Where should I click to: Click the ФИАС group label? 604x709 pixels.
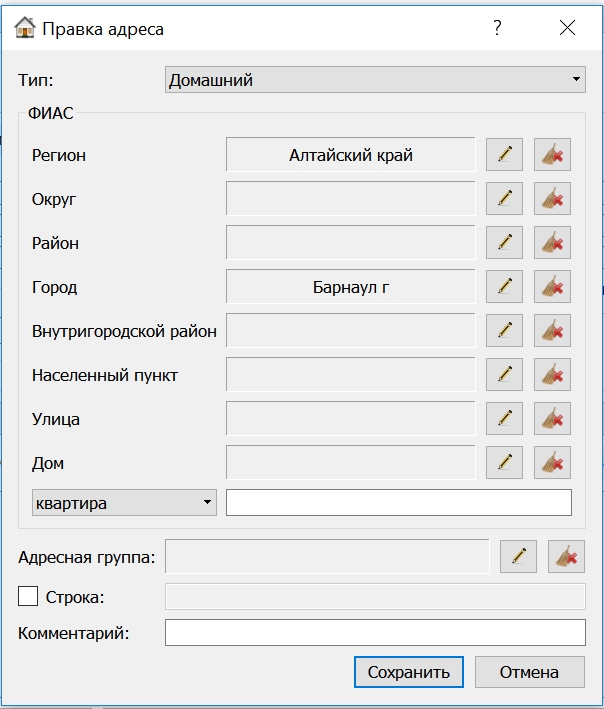pyautogui.click(x=51, y=113)
